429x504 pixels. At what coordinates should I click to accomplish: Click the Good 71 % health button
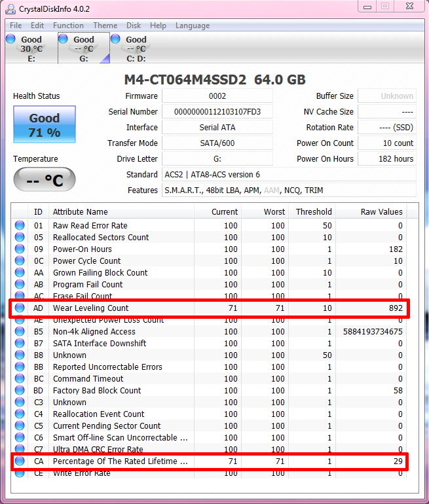point(45,124)
